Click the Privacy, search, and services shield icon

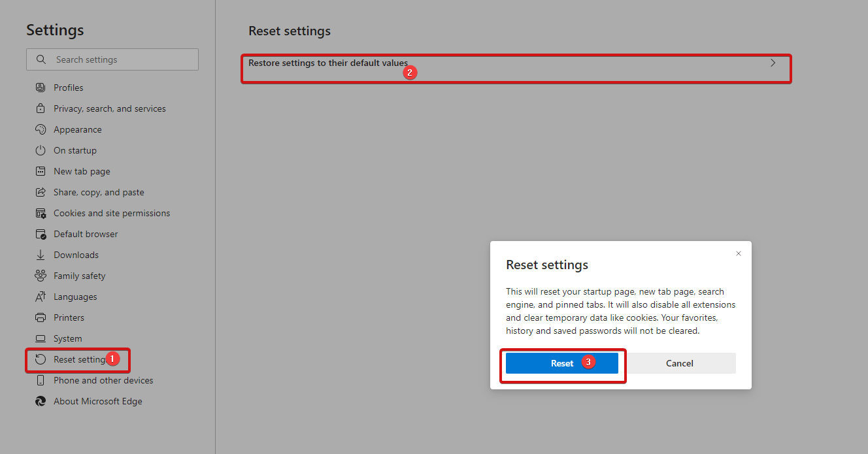point(41,108)
